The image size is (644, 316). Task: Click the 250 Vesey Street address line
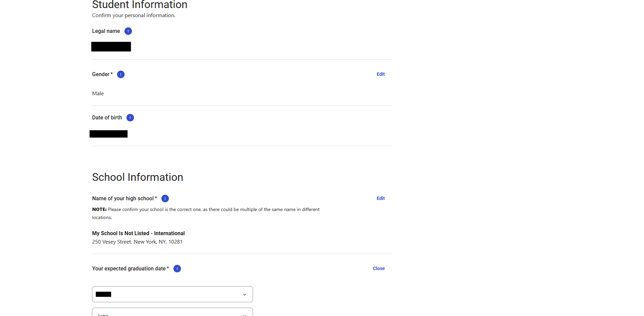(137, 242)
